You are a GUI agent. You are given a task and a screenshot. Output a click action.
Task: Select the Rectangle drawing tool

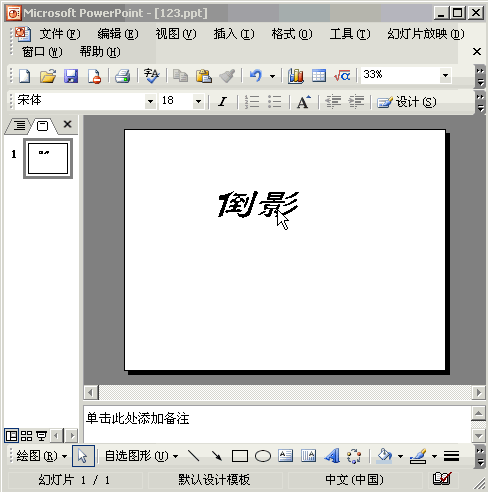[240, 456]
